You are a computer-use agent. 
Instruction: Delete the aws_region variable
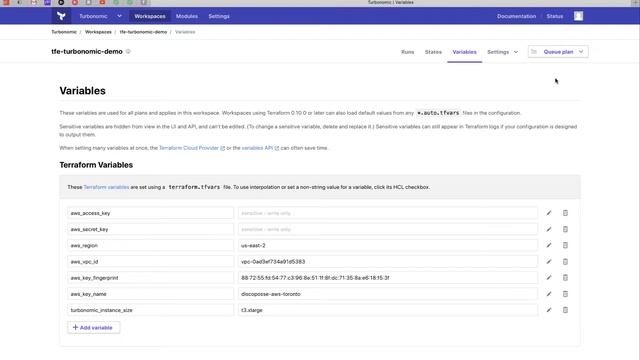point(565,245)
